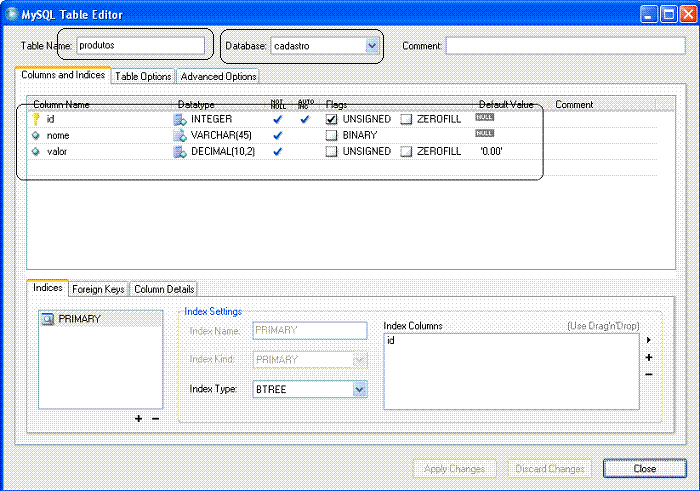Check BINARY flag for nome column
The image size is (700, 491).
click(331, 135)
